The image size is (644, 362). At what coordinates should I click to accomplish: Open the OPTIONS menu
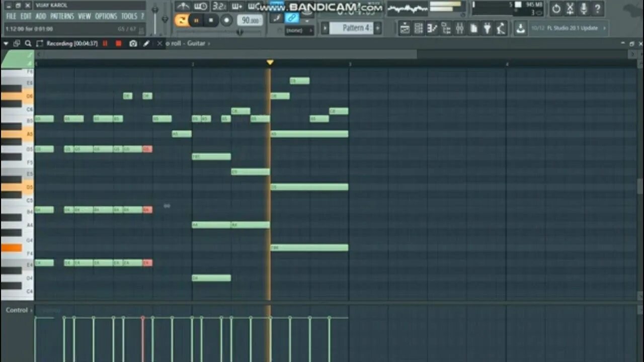pyautogui.click(x=106, y=17)
